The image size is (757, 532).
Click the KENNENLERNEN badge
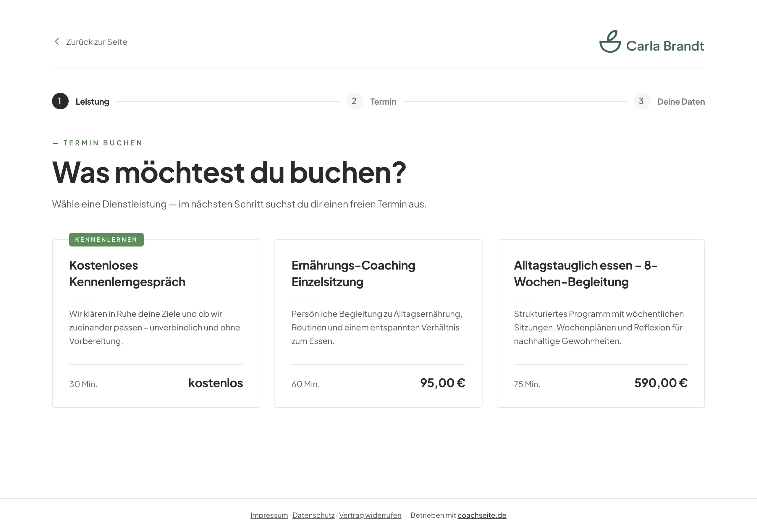[106, 240]
